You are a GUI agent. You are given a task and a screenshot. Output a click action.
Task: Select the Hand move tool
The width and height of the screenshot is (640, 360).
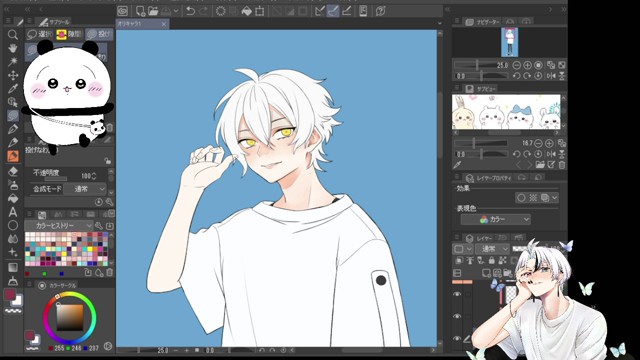[13, 48]
